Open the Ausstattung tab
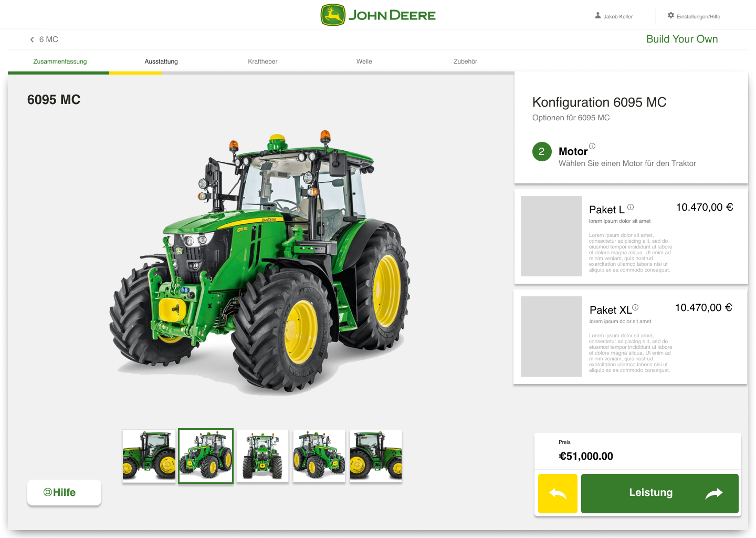 pos(161,61)
